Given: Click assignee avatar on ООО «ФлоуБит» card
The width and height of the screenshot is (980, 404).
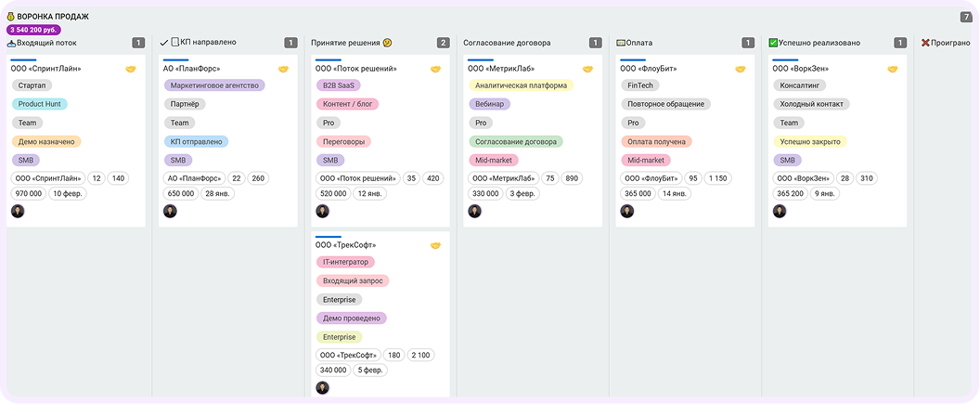Looking at the screenshot, I should [x=626, y=212].
